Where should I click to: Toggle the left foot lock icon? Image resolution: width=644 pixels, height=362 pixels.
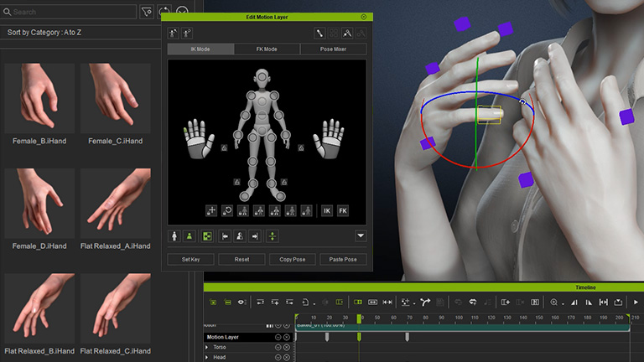237,182
